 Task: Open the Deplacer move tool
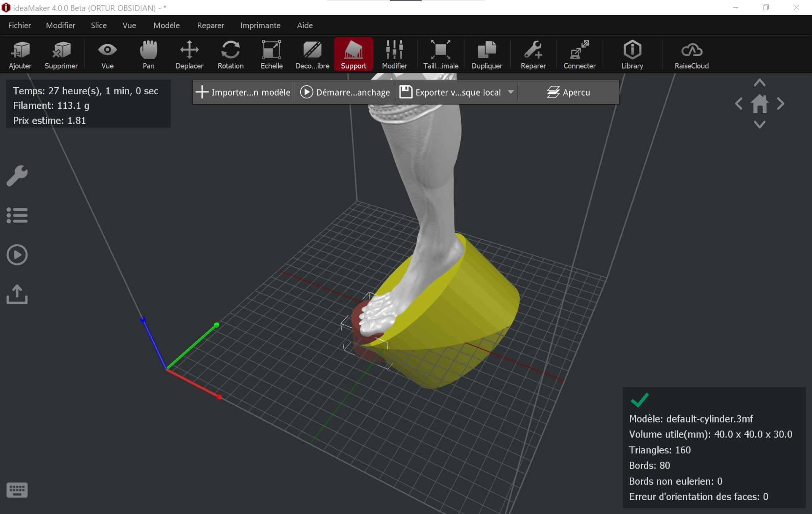(x=190, y=54)
